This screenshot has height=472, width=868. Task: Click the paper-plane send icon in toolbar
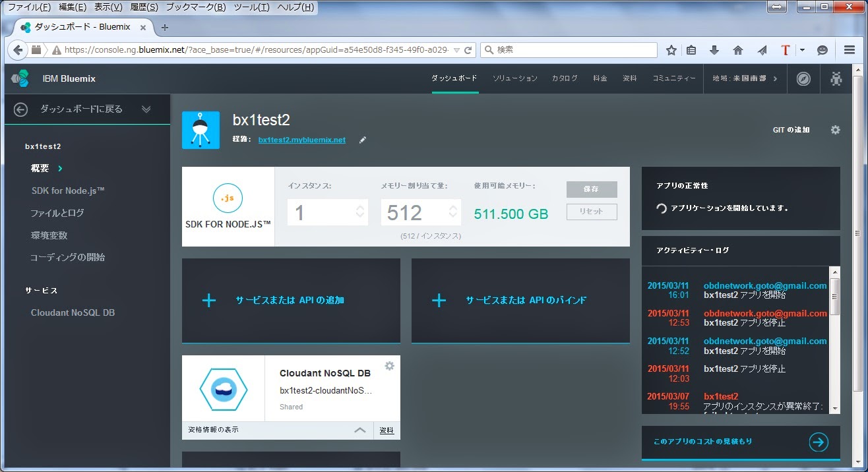pos(762,50)
